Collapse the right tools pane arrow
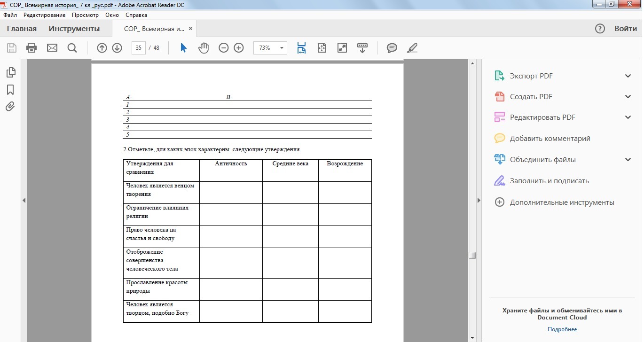 [x=479, y=201]
